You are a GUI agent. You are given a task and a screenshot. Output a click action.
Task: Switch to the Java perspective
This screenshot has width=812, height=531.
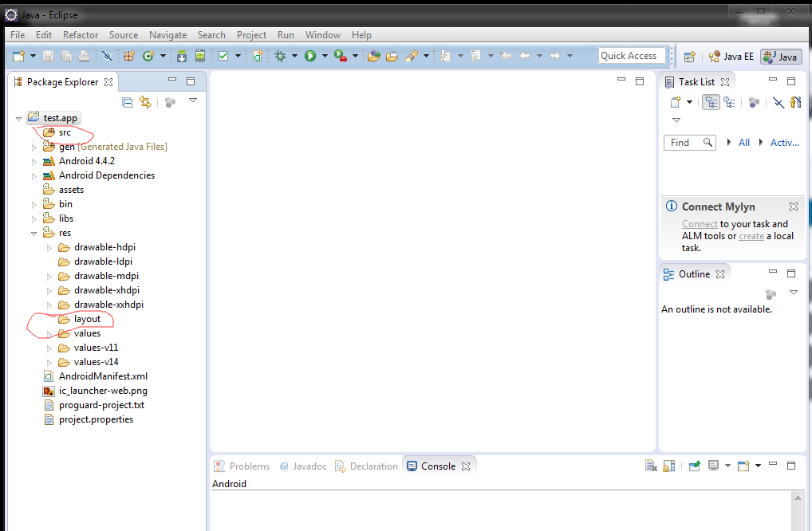pos(781,57)
